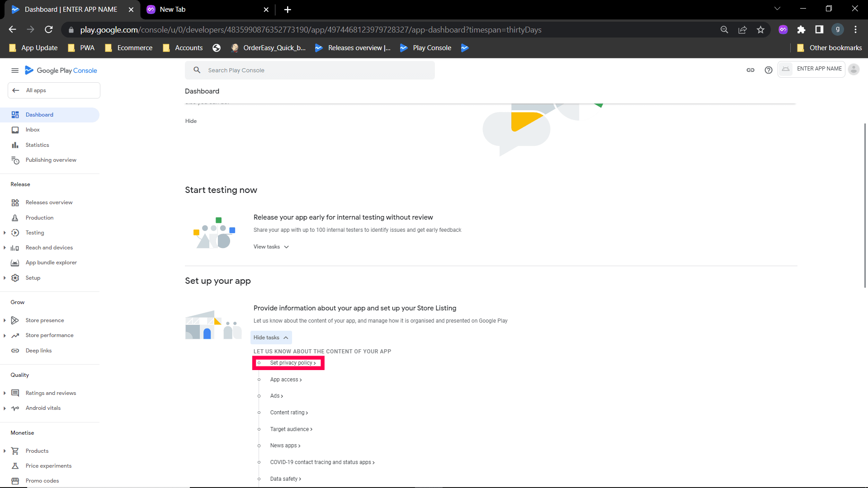The width and height of the screenshot is (868, 488).
Task: Click the Search Play Console field
Action: click(x=310, y=70)
